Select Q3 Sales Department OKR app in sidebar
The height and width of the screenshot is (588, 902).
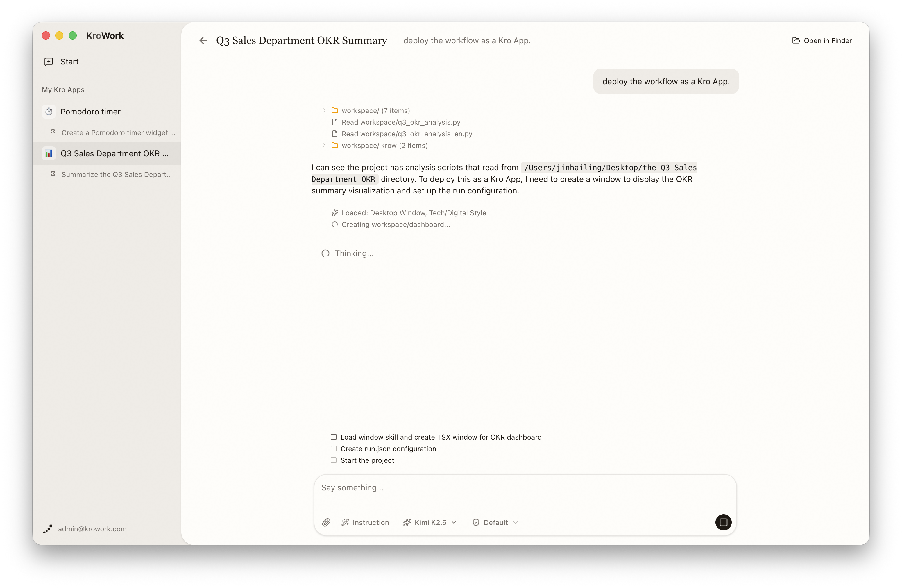pyautogui.click(x=107, y=153)
